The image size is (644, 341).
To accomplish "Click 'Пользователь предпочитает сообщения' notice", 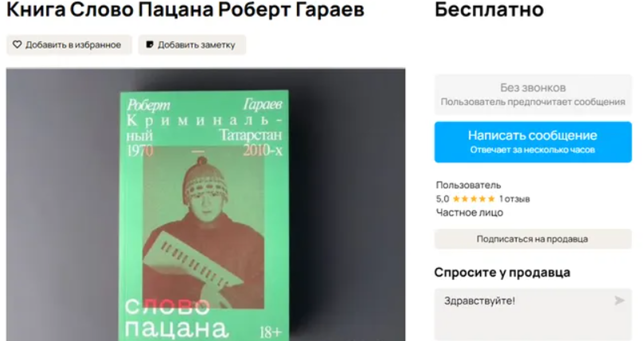I will click(533, 102).
